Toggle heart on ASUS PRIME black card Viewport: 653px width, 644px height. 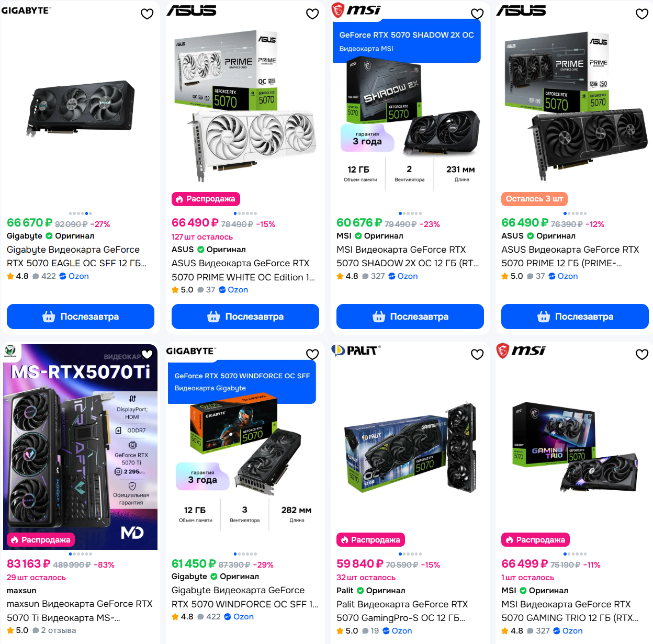(x=642, y=14)
